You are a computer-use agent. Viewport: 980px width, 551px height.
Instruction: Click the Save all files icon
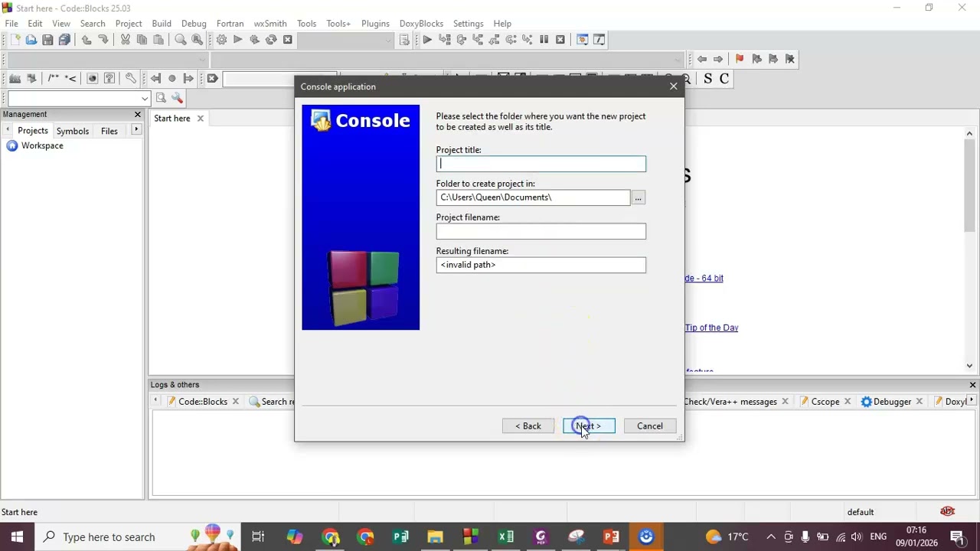coord(64,40)
